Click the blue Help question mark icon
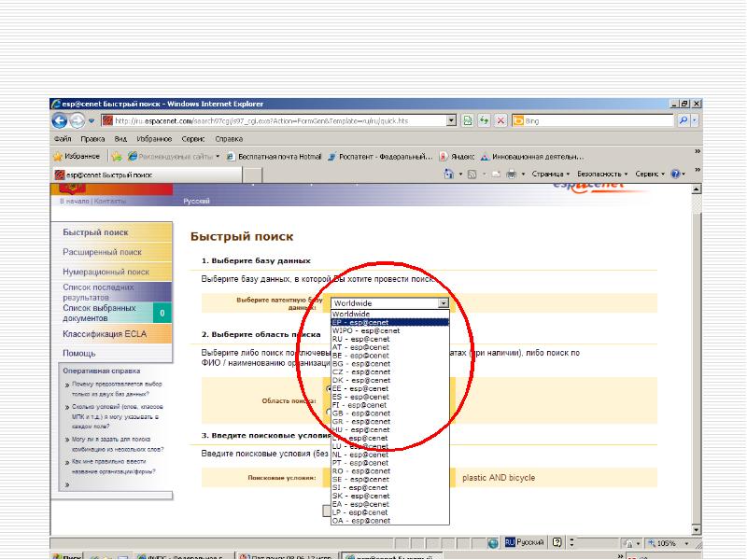Image resolution: width=747 pixels, height=560 pixels. pyautogui.click(x=676, y=175)
